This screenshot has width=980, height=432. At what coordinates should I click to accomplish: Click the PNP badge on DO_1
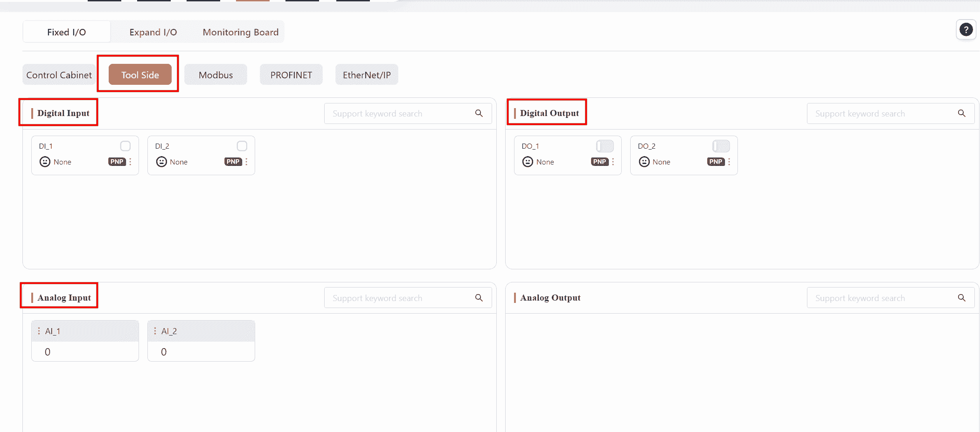599,162
